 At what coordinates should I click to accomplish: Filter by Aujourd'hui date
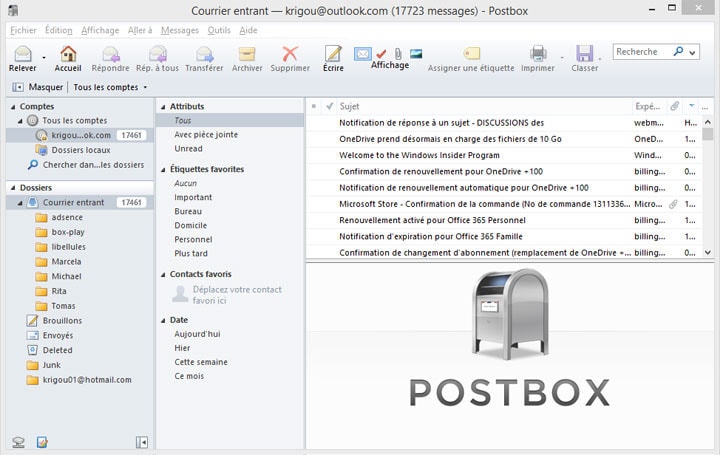(x=197, y=334)
